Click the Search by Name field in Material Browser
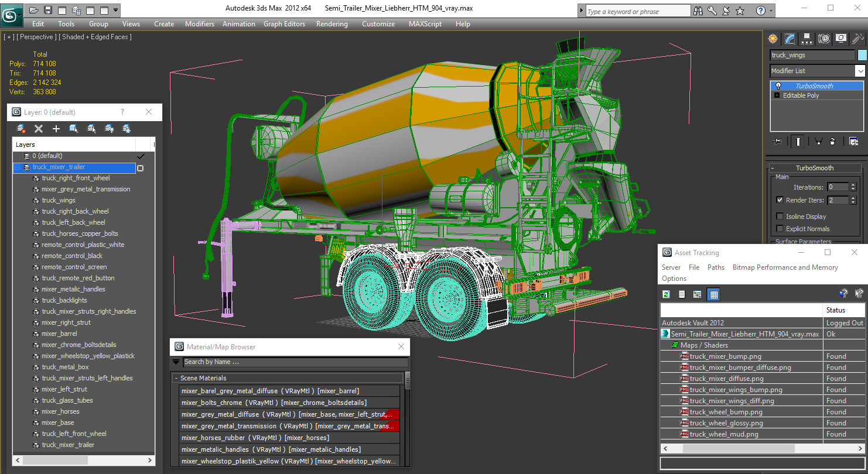This screenshot has width=868, height=474. (x=295, y=362)
